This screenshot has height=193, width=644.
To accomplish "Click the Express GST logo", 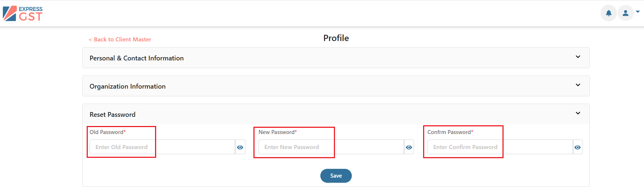I will (x=23, y=14).
